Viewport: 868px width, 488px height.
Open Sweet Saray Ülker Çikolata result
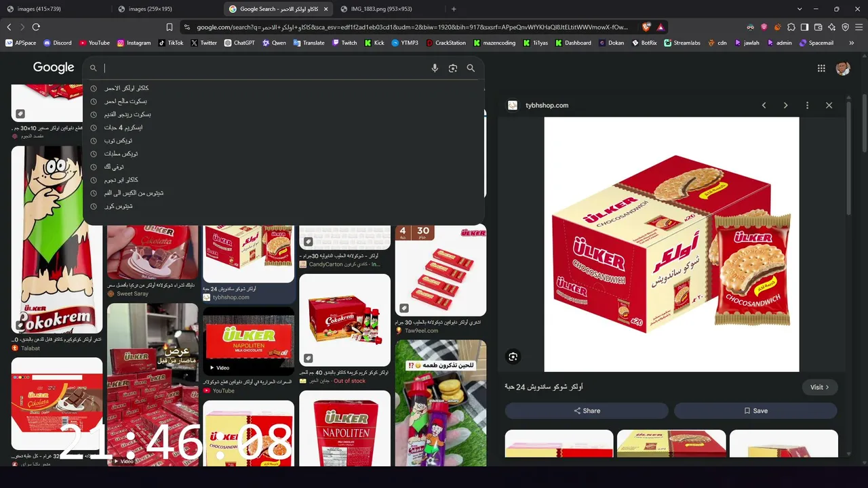point(153,252)
